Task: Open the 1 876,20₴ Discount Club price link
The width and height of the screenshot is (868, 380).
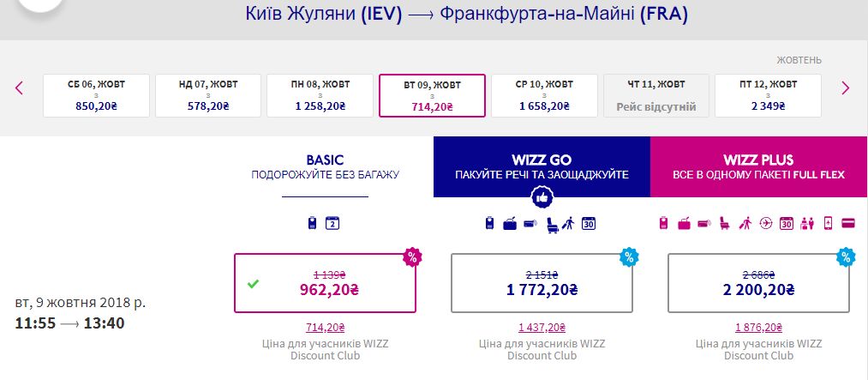Action: (x=758, y=328)
